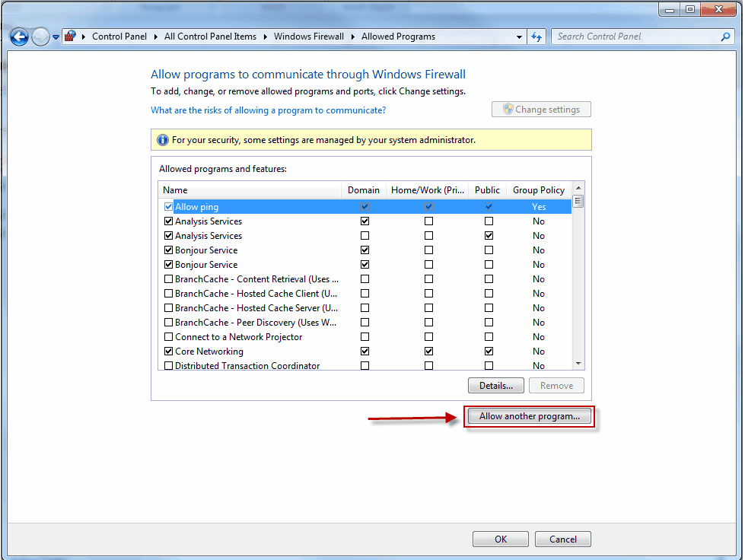Click the "No" Group Policy value for Core Networking

coord(538,352)
